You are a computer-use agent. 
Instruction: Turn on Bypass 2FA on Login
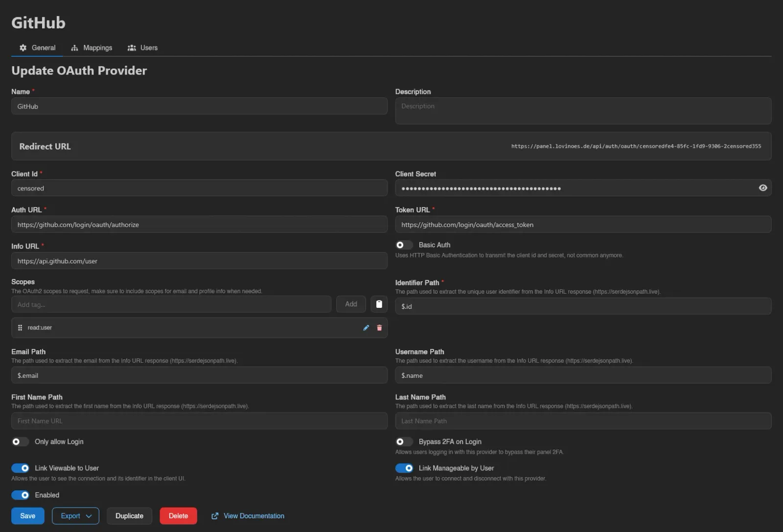pos(404,441)
